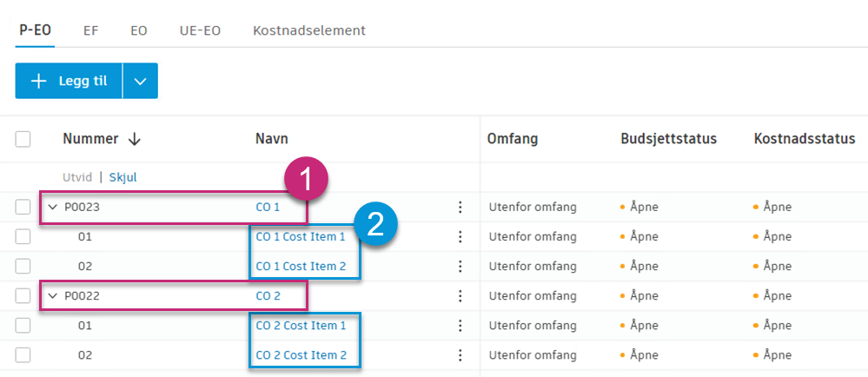Open the three-dot menu for CO 1 Cost Item 2
The height and width of the screenshot is (377, 868).
461,266
